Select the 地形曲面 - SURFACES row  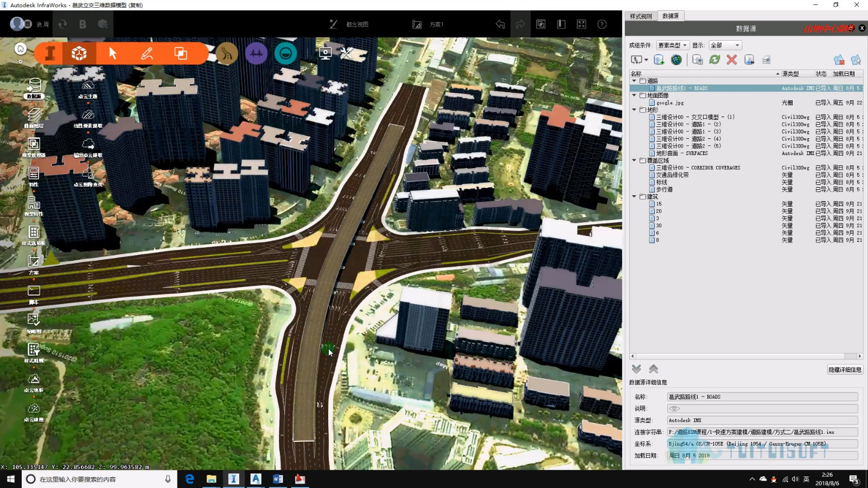(x=746, y=153)
